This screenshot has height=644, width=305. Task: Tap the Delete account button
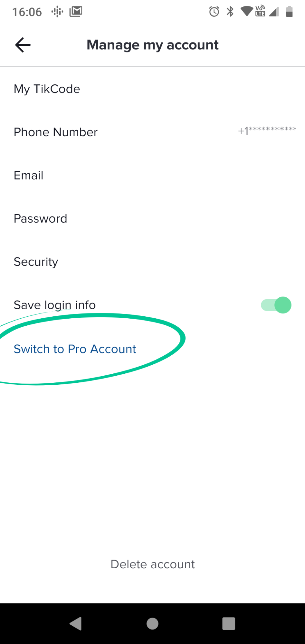click(x=153, y=564)
